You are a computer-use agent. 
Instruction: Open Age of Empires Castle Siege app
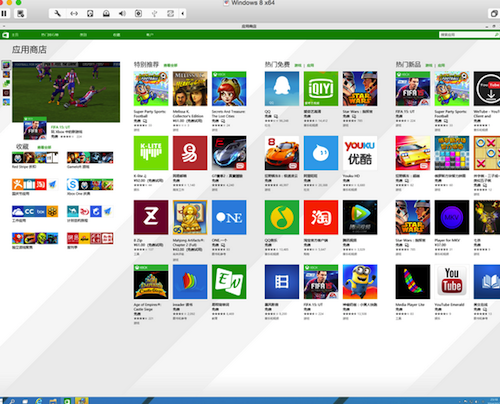point(151,282)
